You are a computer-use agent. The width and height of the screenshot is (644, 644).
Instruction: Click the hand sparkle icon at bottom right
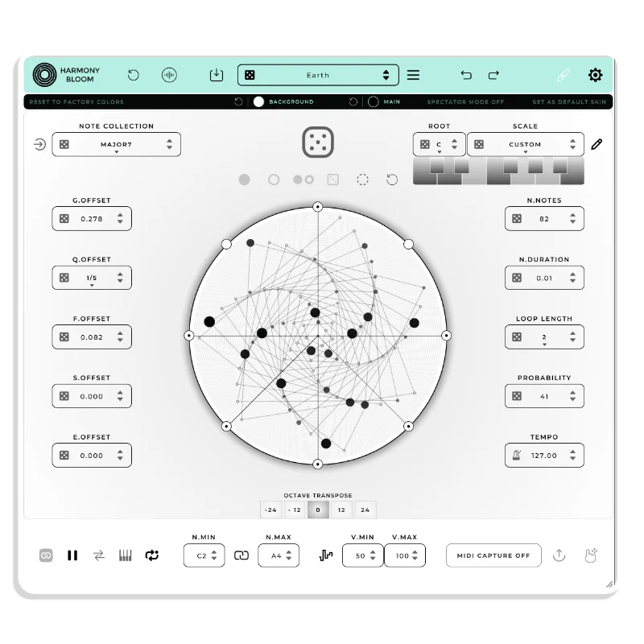[591, 555]
